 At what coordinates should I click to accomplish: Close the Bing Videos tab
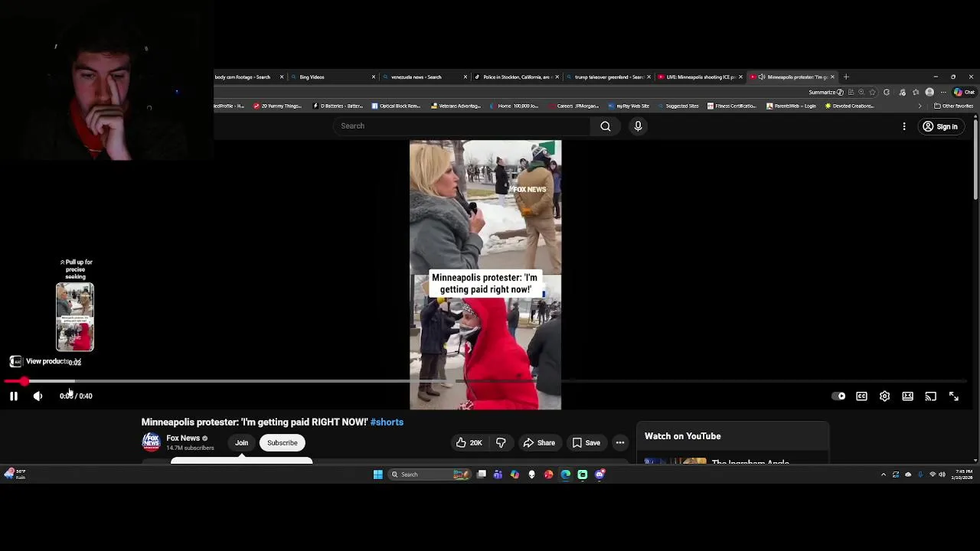click(x=374, y=77)
